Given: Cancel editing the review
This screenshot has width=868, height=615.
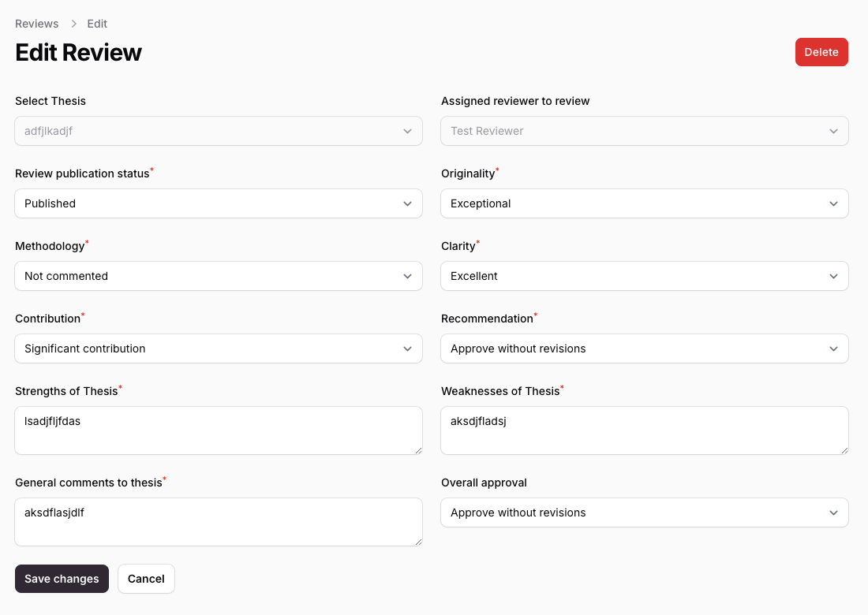Looking at the screenshot, I should [x=146, y=579].
